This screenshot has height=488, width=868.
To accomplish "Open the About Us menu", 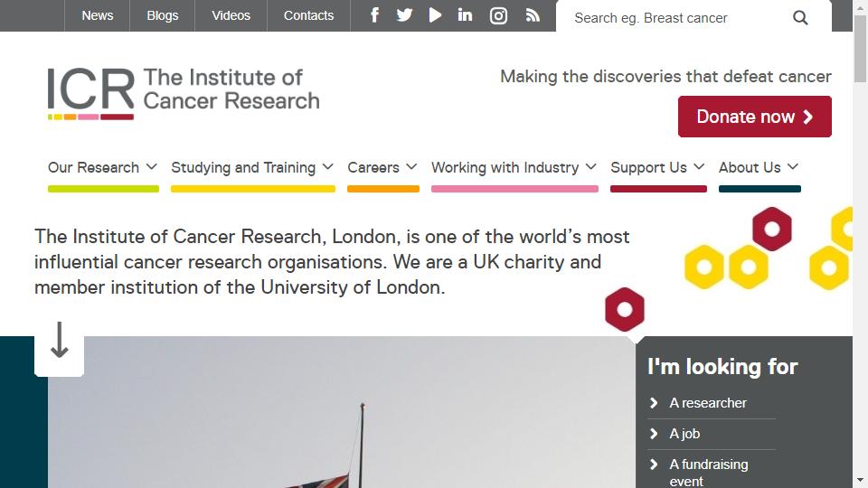I will 750,168.
